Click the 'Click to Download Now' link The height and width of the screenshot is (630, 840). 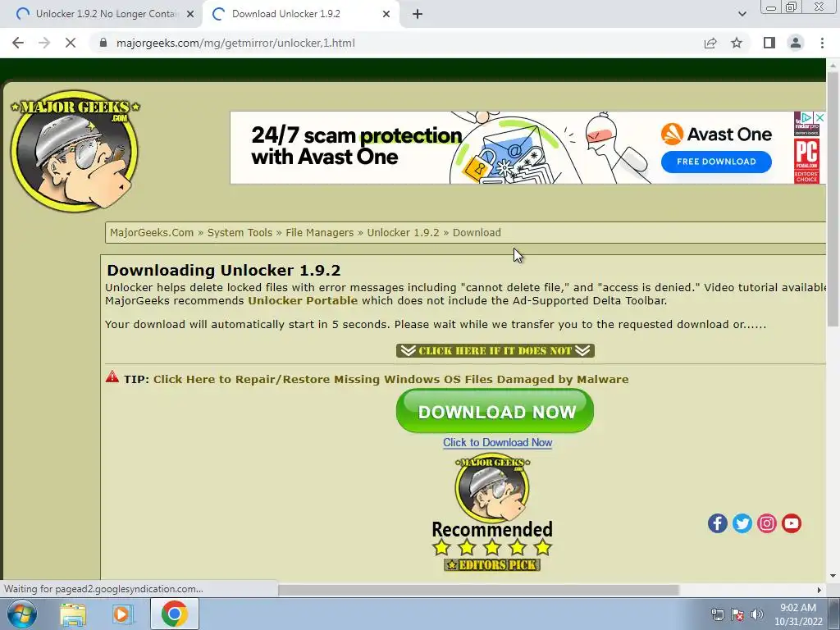[497, 442]
